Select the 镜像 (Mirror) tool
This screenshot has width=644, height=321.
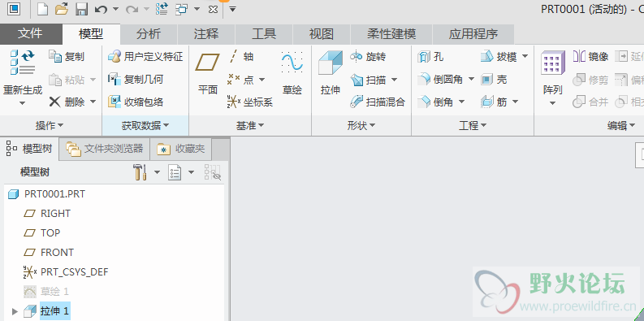pos(590,56)
